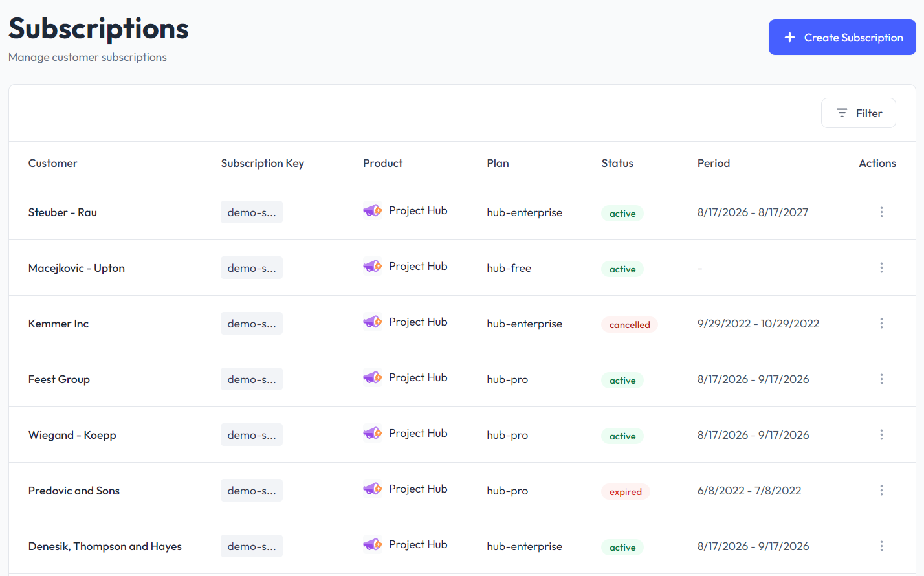Click period 8/17/2026 - 8/17/2027

(x=753, y=212)
